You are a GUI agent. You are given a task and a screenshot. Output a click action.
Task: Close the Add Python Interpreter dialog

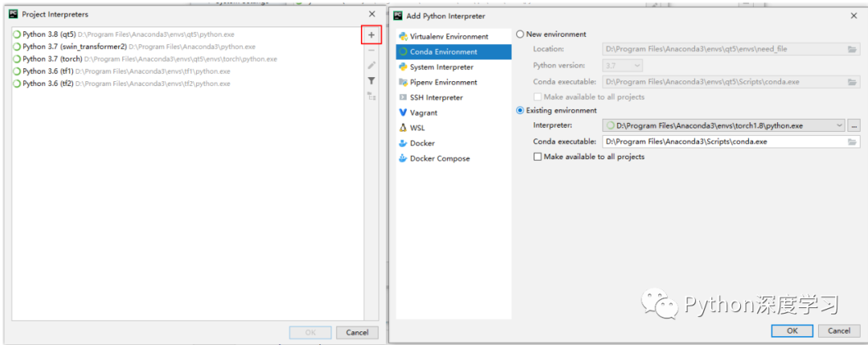pyautogui.click(x=854, y=16)
